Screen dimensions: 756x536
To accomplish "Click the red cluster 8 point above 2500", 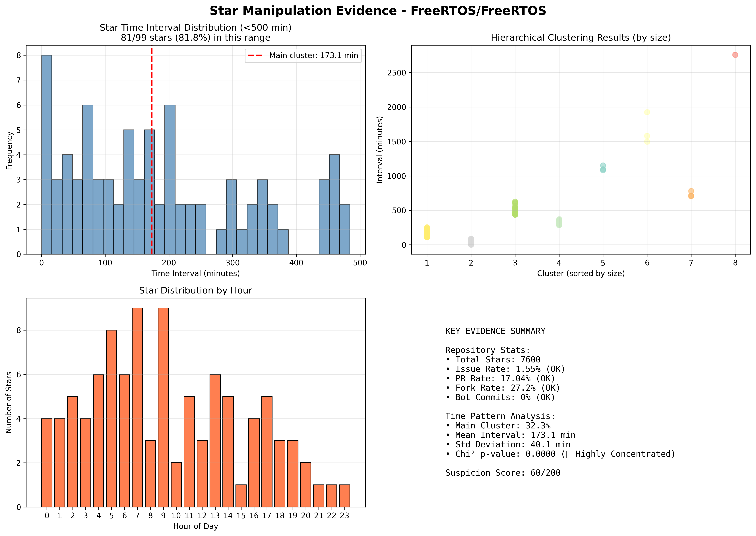I will pos(735,55).
